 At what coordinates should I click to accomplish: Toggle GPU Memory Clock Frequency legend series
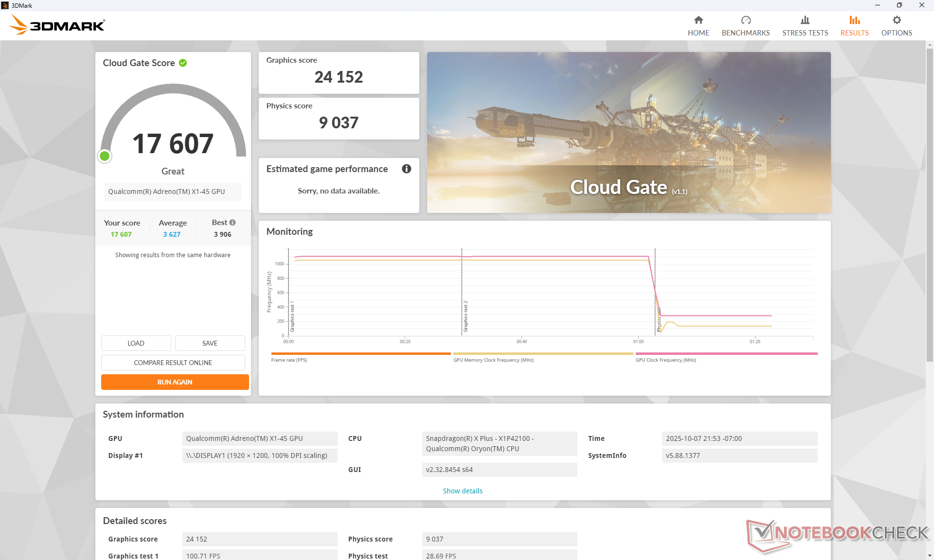493,360
